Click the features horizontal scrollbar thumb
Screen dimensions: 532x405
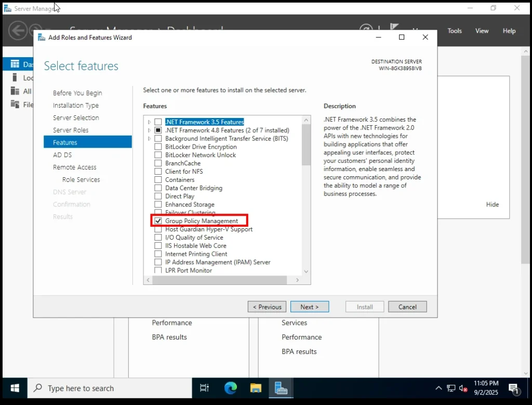coord(220,280)
